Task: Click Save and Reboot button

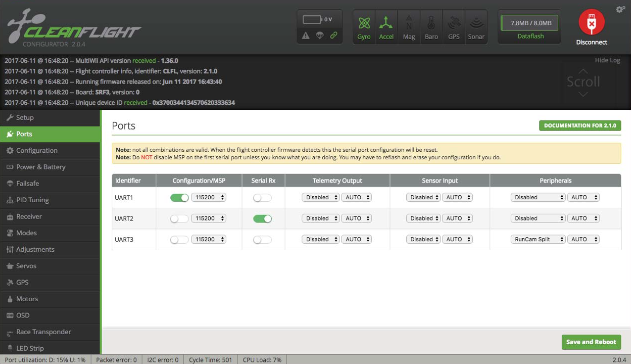Action: point(591,342)
